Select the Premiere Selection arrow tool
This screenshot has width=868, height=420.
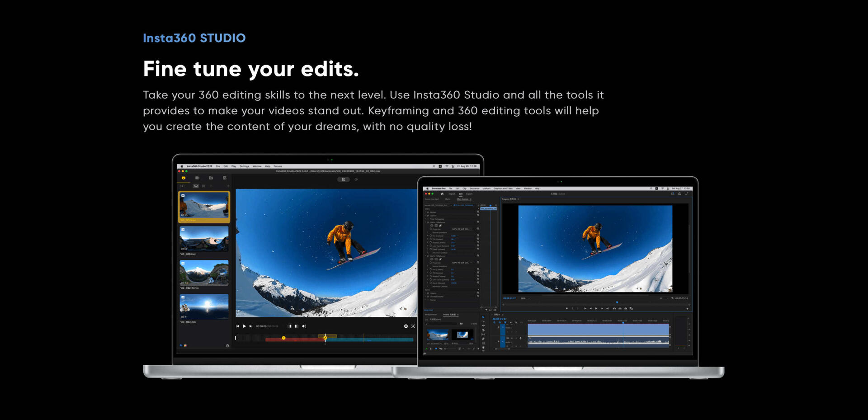[483, 317]
